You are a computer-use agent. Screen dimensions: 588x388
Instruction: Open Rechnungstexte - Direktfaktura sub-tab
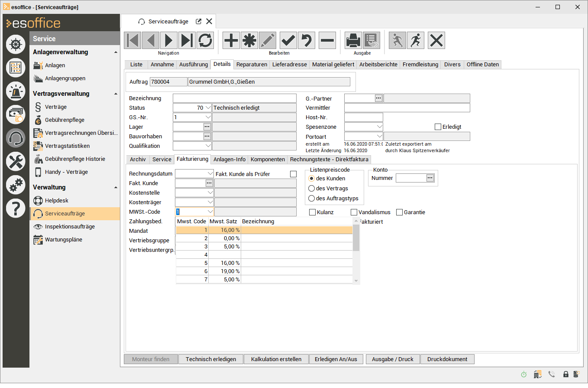tap(329, 159)
